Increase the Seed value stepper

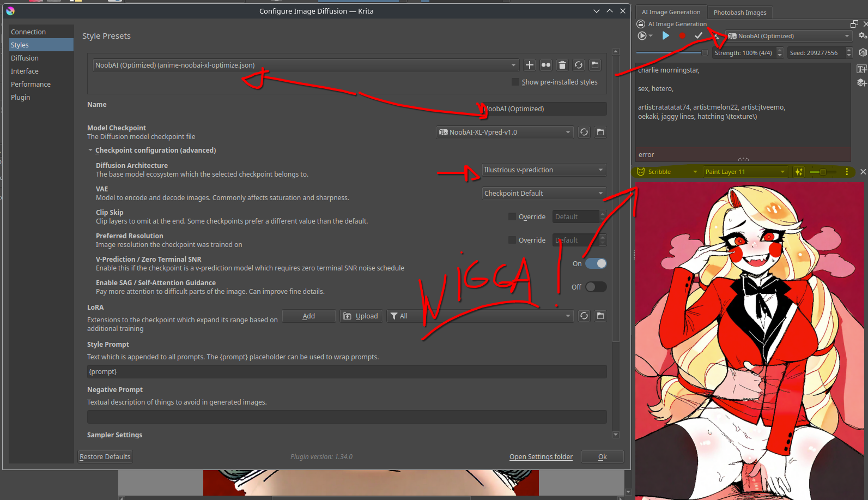point(849,50)
